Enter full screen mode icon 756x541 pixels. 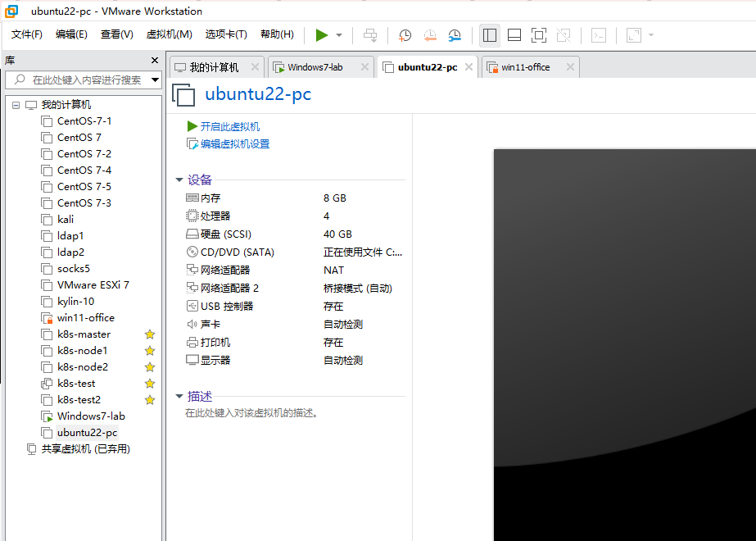coord(539,35)
